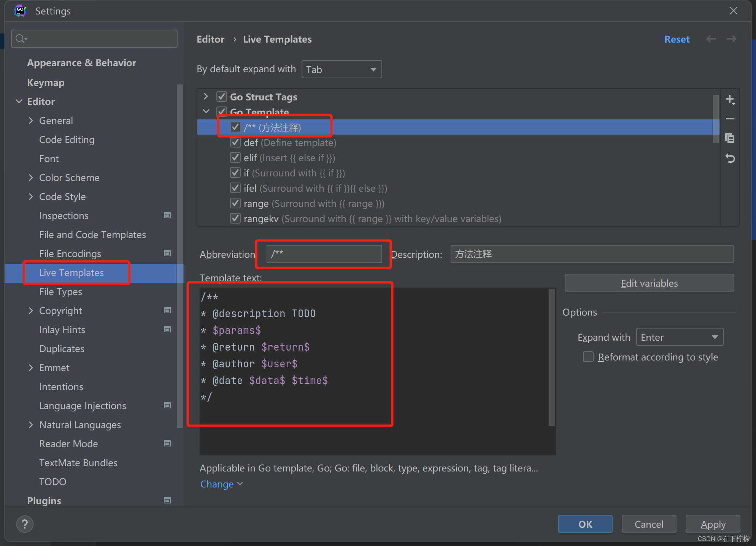Open the By default expand with dropdown
This screenshot has height=546, width=756.
pyautogui.click(x=340, y=69)
